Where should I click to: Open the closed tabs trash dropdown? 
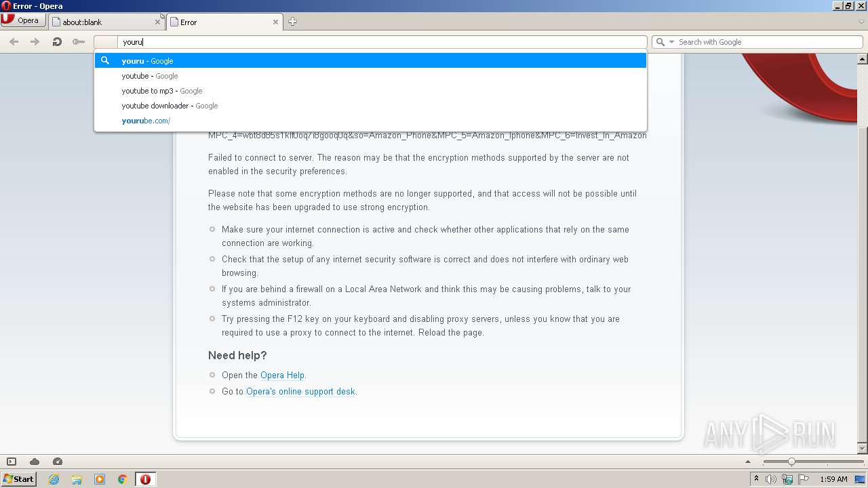tap(861, 22)
